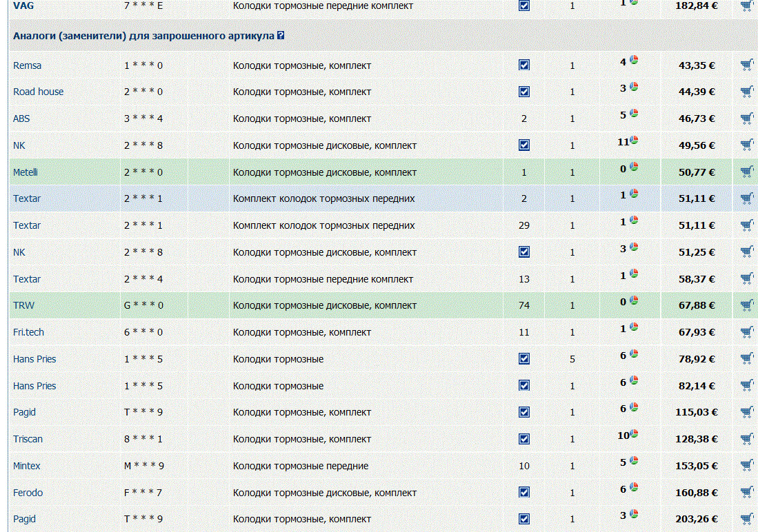This screenshot has width=758, height=532.
Task: Click availability checkmark in Road house row
Action: point(524,92)
